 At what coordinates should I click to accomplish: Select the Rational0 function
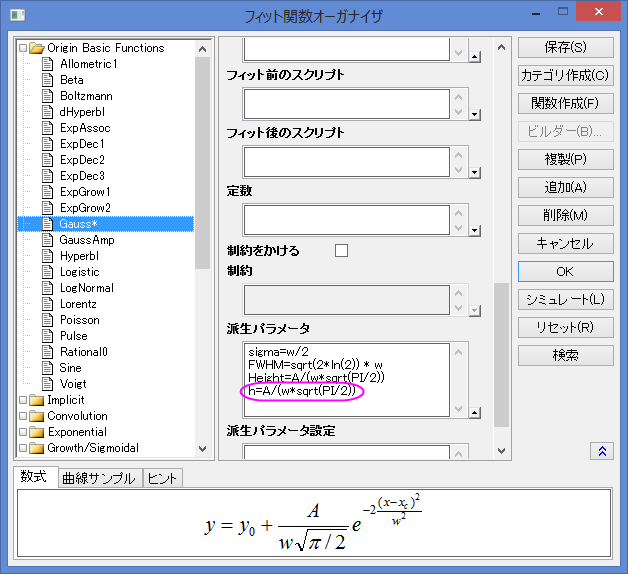tap(83, 352)
